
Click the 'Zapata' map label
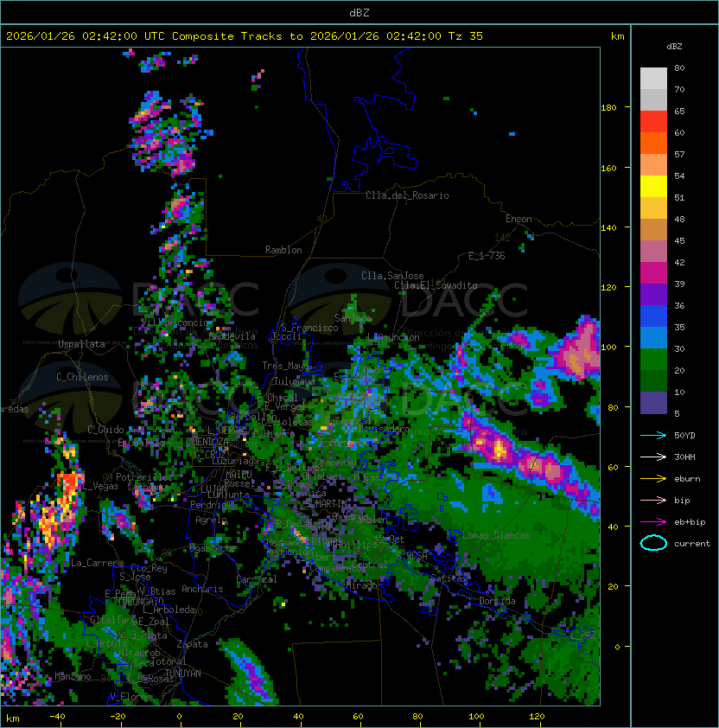192,644
